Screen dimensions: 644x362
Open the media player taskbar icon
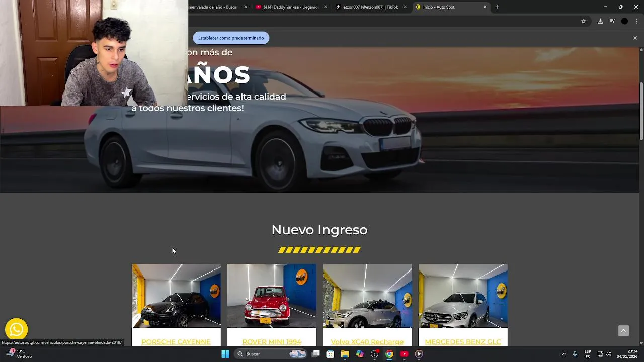coord(419,354)
